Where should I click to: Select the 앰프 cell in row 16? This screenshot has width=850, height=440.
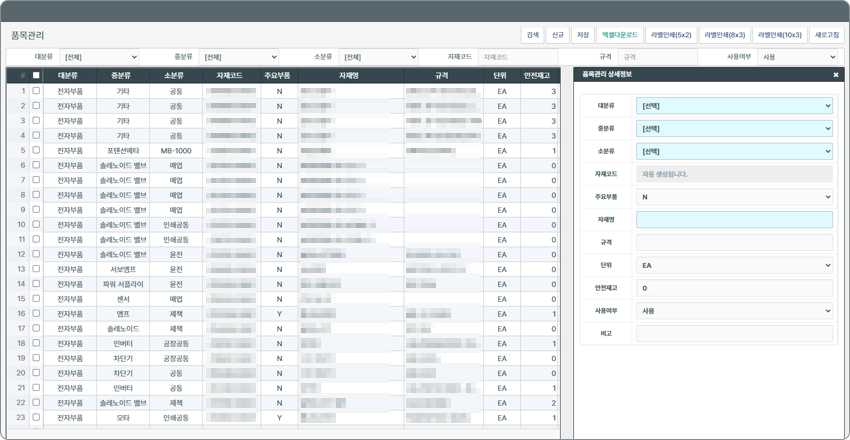(x=123, y=313)
